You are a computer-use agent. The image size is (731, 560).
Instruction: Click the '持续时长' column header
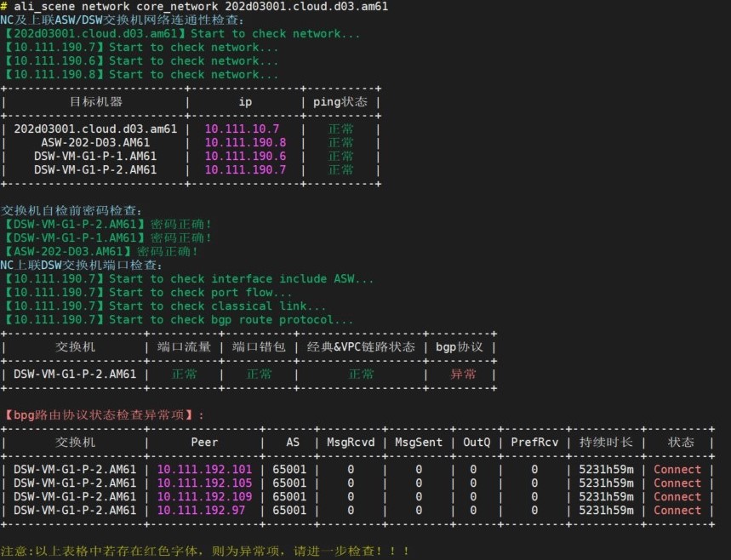click(x=606, y=442)
